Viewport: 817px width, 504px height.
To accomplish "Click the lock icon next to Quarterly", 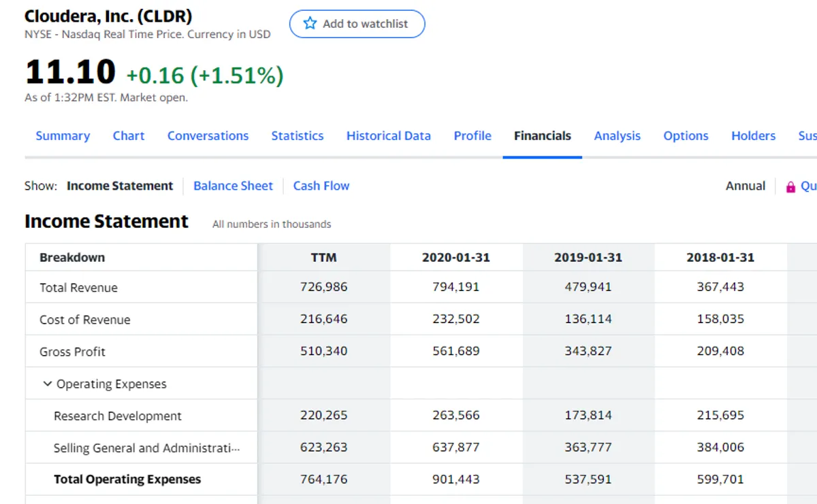I will pyautogui.click(x=790, y=187).
